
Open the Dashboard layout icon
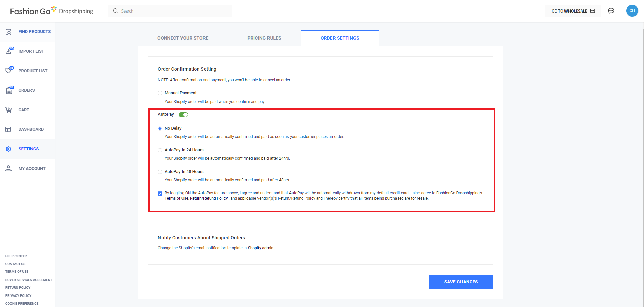(x=8, y=129)
